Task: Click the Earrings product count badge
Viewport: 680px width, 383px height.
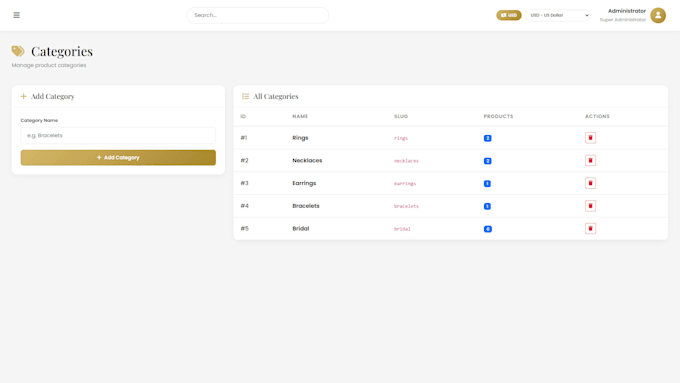Action: point(487,183)
